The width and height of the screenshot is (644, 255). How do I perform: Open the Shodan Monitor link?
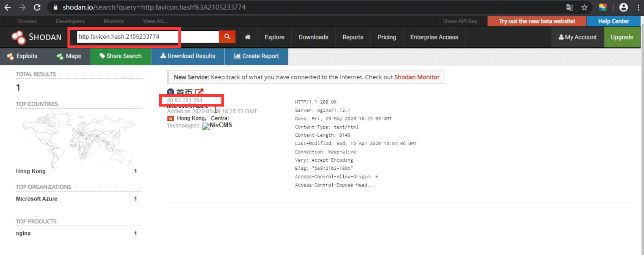(417, 77)
